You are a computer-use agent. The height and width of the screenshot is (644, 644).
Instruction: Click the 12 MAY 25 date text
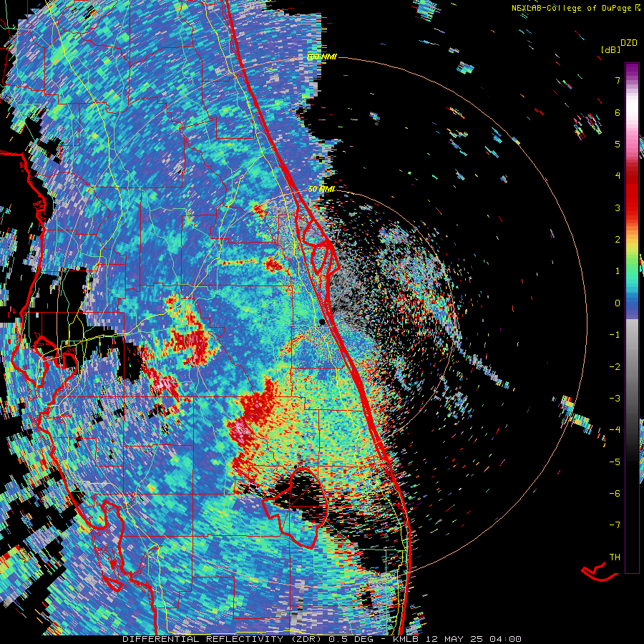pyautogui.click(x=456, y=639)
